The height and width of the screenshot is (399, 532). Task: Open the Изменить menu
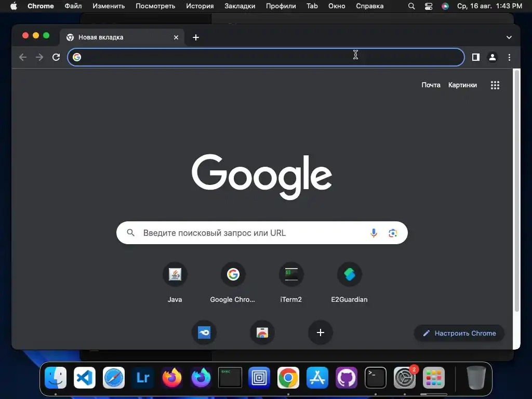[109, 6]
